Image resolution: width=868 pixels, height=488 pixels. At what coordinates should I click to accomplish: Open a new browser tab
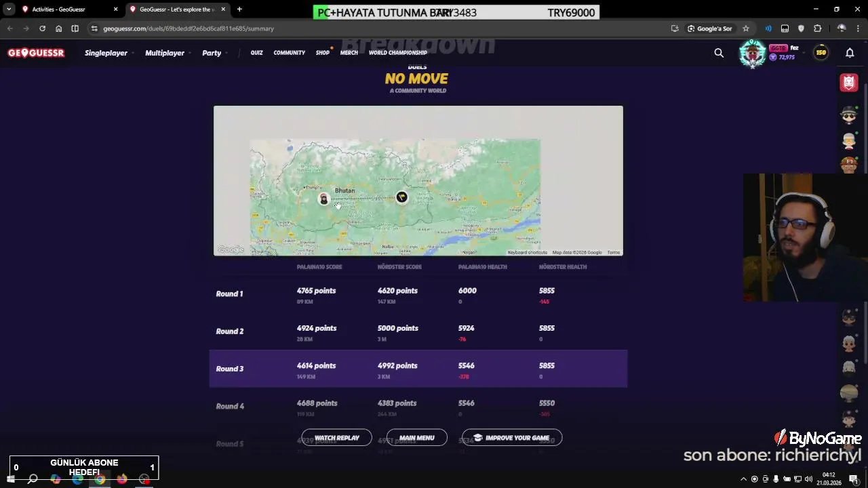coord(239,9)
